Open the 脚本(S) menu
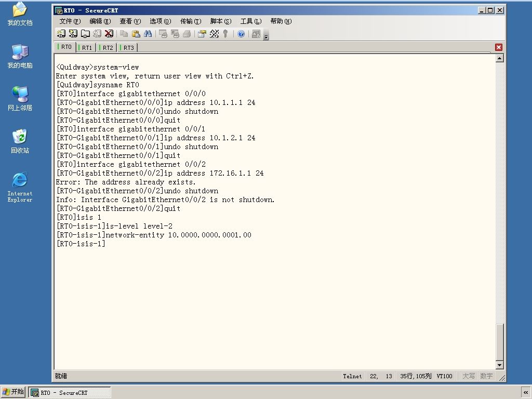The image size is (532, 399). (x=220, y=21)
